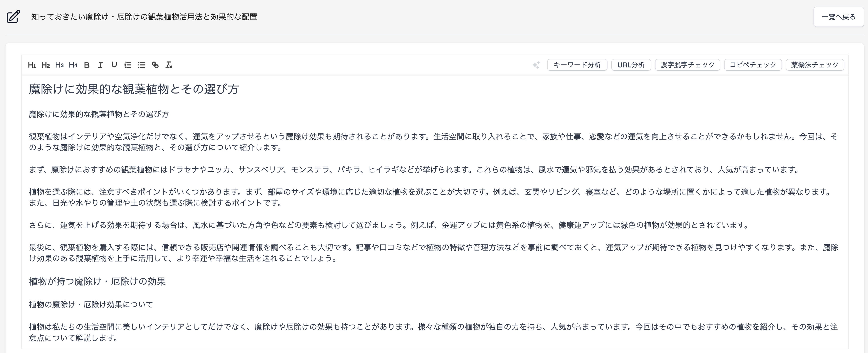Apply Heading 3 format in toolbar

pyautogui.click(x=59, y=65)
